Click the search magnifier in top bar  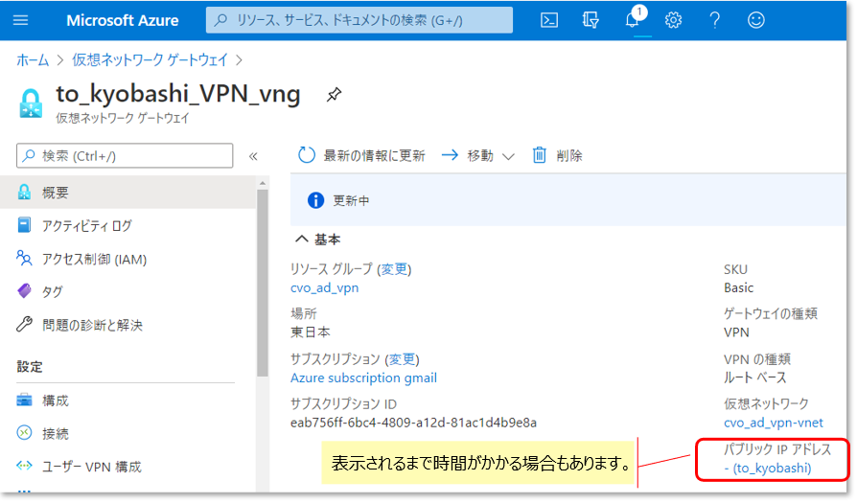220,20
